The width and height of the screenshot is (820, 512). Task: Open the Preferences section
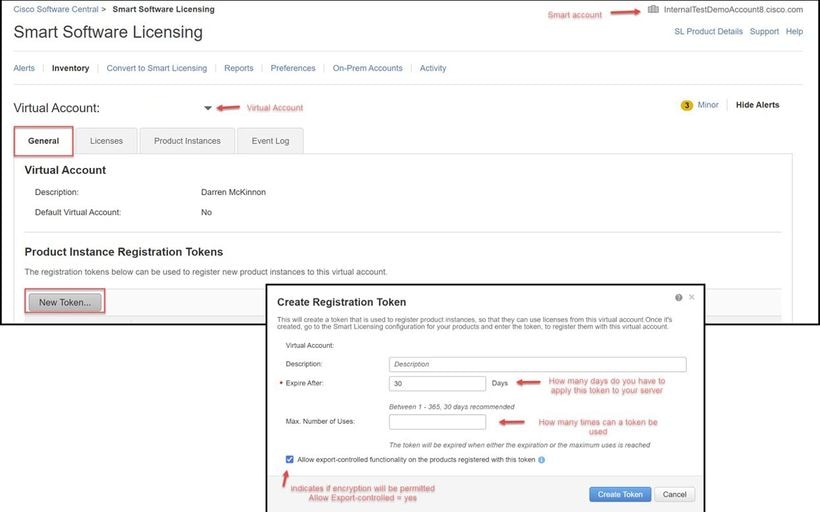pyautogui.click(x=293, y=68)
